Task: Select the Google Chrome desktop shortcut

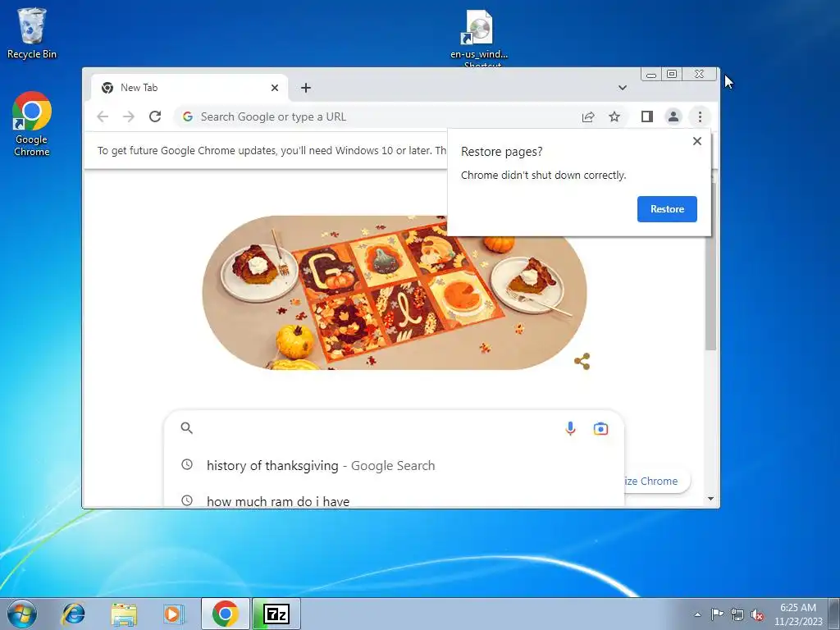Action: 32,124
